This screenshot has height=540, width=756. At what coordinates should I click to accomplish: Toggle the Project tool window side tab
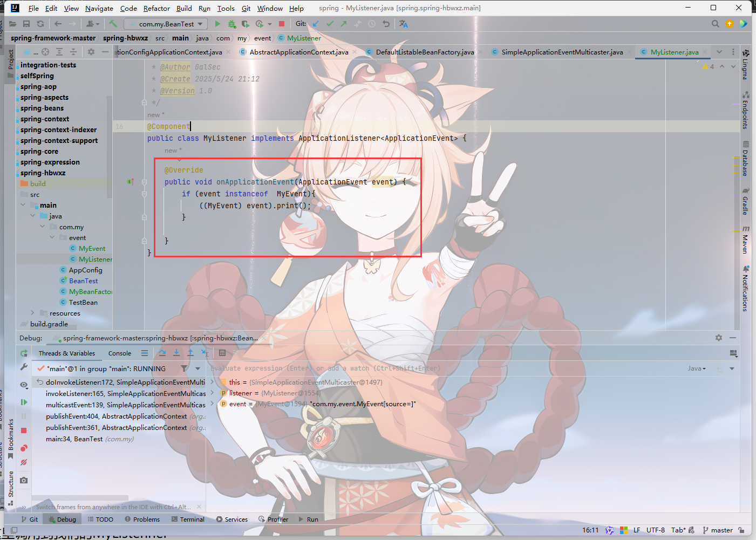point(10,64)
